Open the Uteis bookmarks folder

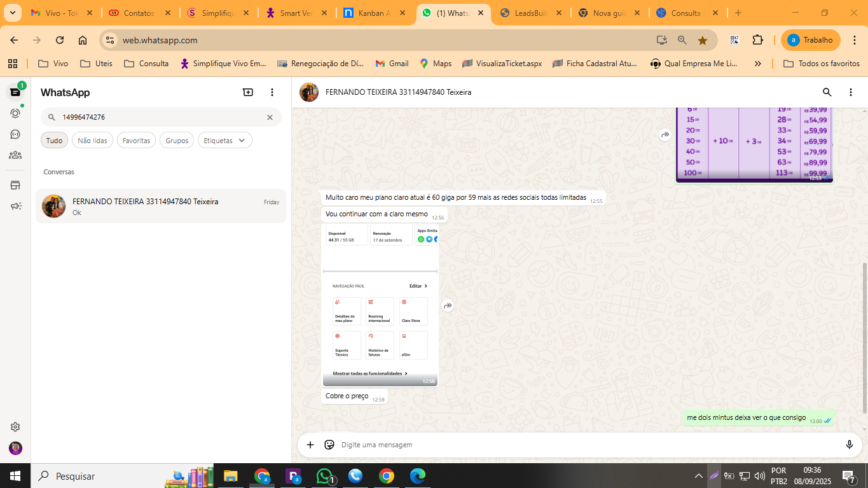click(97, 64)
